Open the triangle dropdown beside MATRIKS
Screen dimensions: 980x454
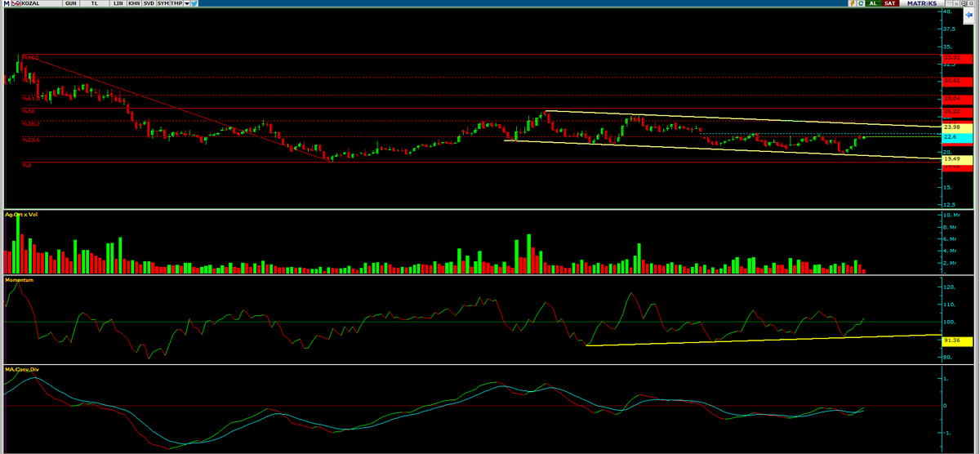(x=949, y=3)
